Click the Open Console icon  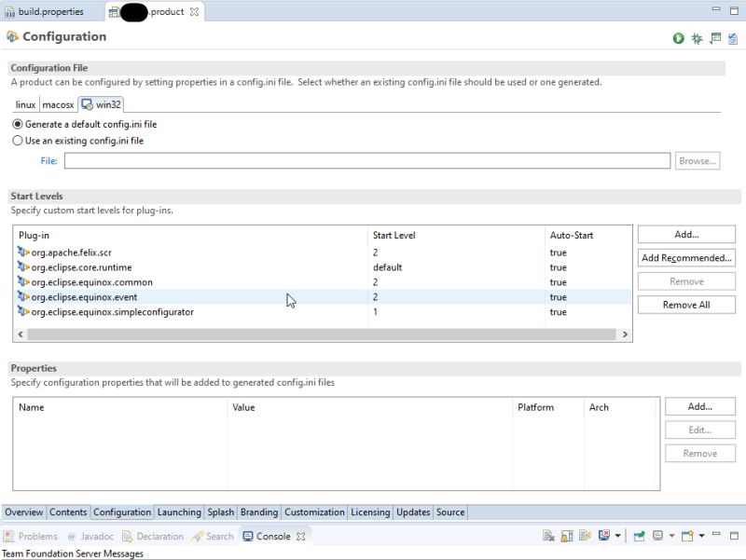(687, 536)
